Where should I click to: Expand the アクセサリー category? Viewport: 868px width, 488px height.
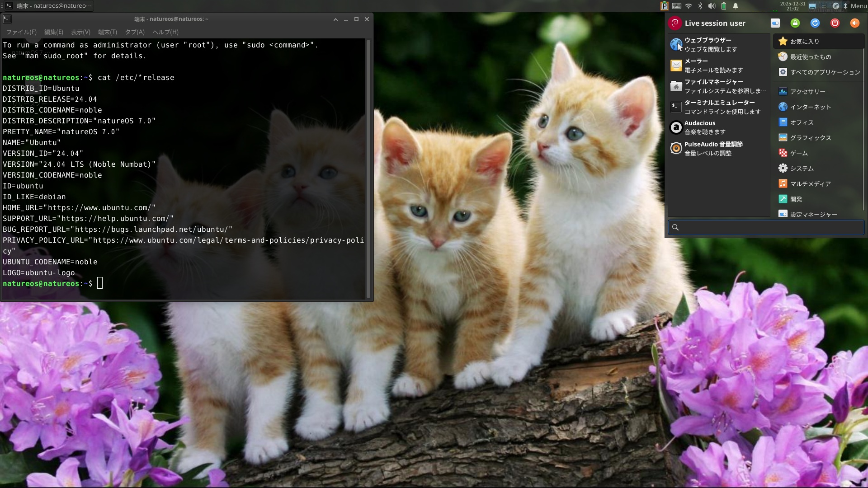807,92
